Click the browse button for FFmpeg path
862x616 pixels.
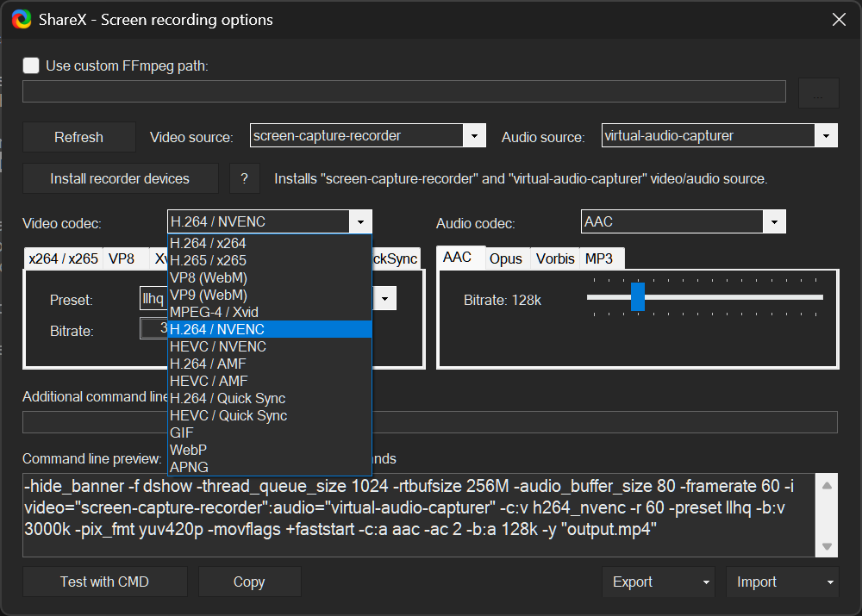(x=818, y=93)
